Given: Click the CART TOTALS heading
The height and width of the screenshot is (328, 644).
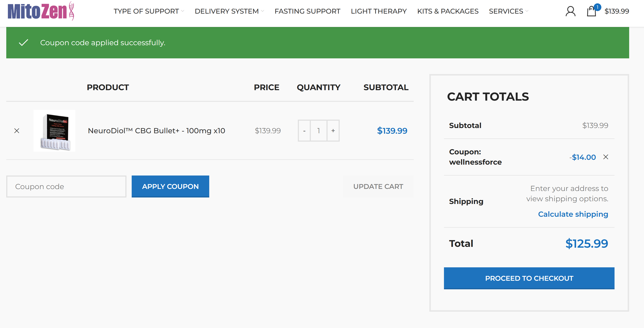Looking at the screenshot, I should tap(488, 97).
